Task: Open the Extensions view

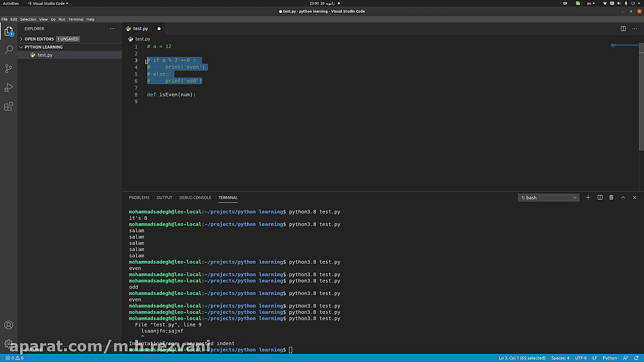Action: (x=9, y=107)
